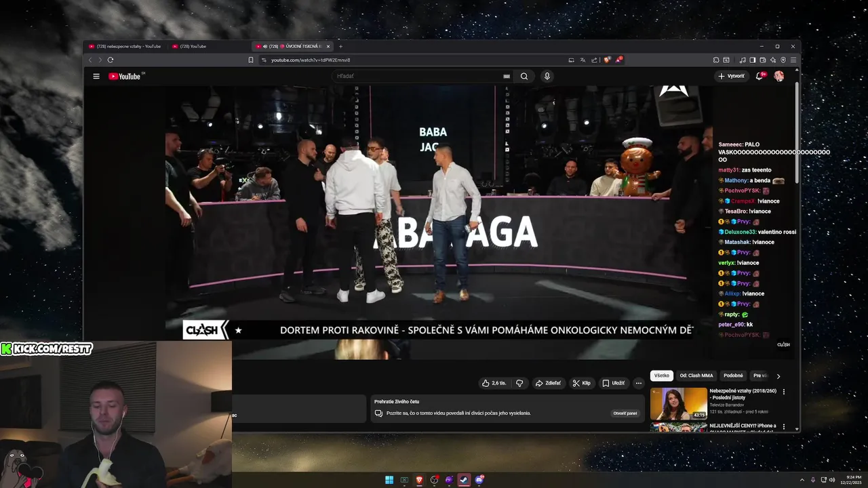Select the Podobné filter chip

click(x=733, y=375)
